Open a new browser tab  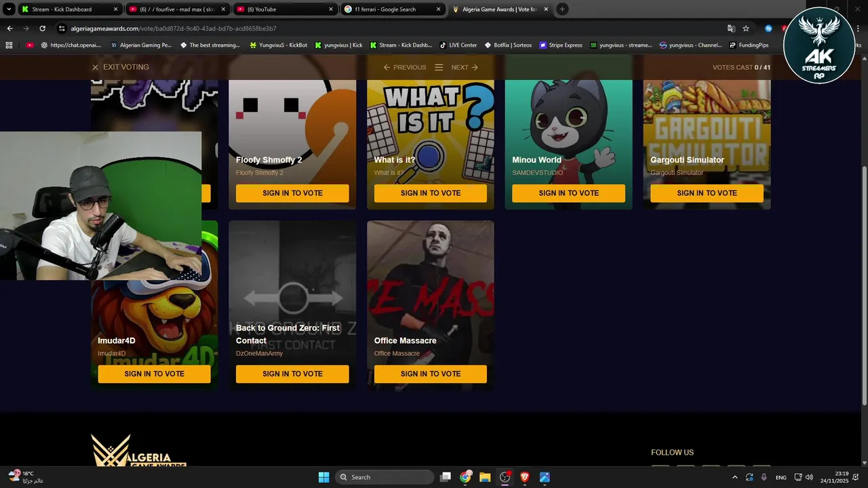tap(562, 9)
